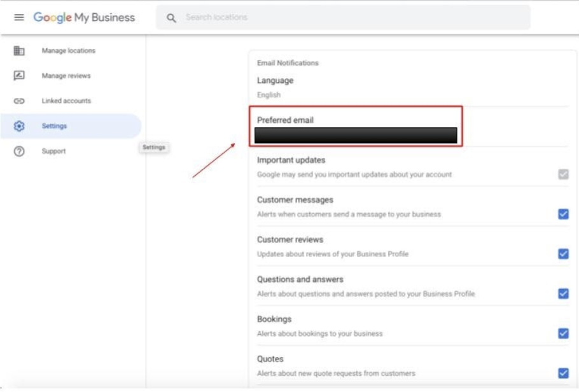Click the Questions and answers label
This screenshot has height=392, width=579.
[300, 280]
